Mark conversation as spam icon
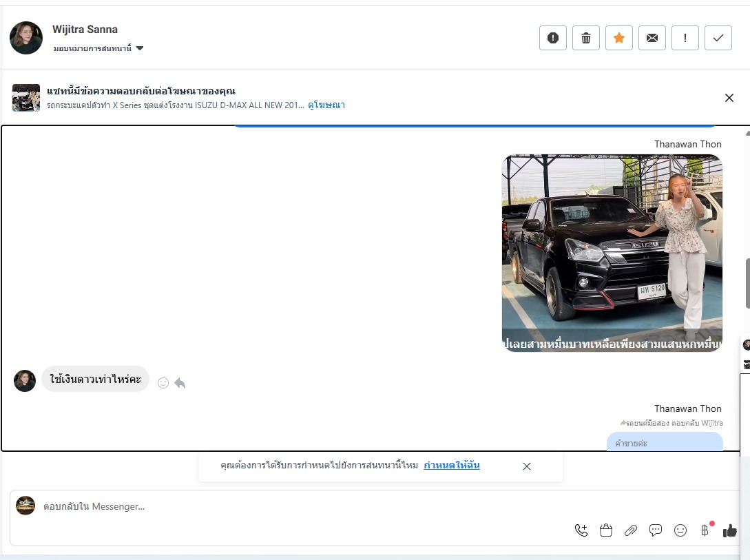This screenshot has width=750, height=560. pyautogui.click(x=553, y=38)
